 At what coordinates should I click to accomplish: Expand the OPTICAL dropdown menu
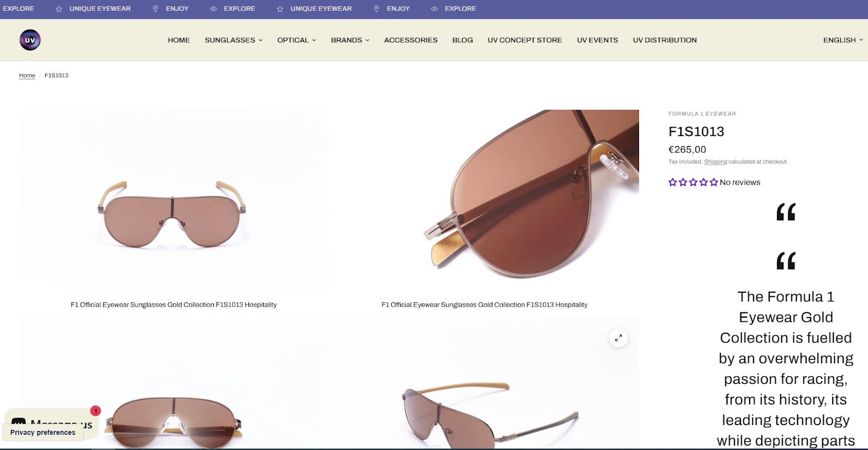click(296, 40)
